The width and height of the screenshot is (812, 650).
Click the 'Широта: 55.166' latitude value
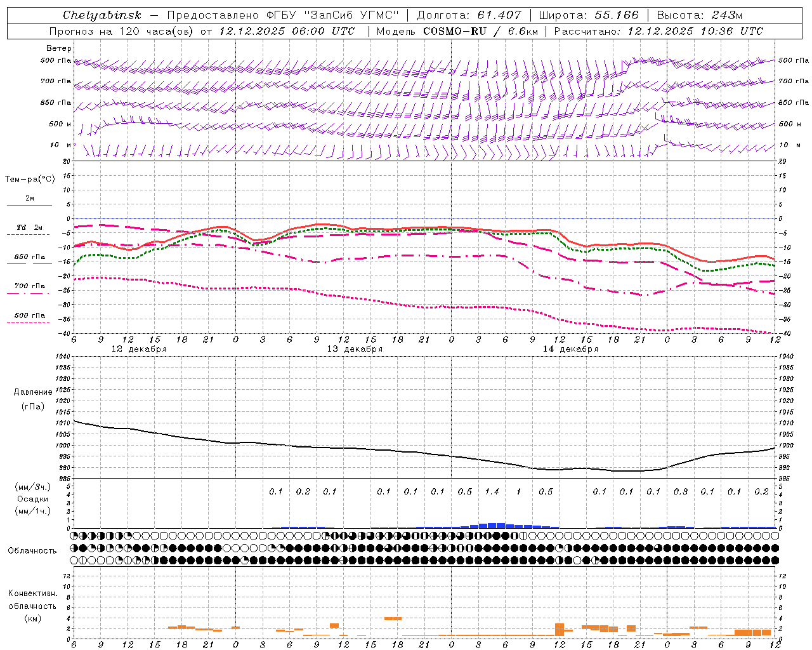point(589,15)
